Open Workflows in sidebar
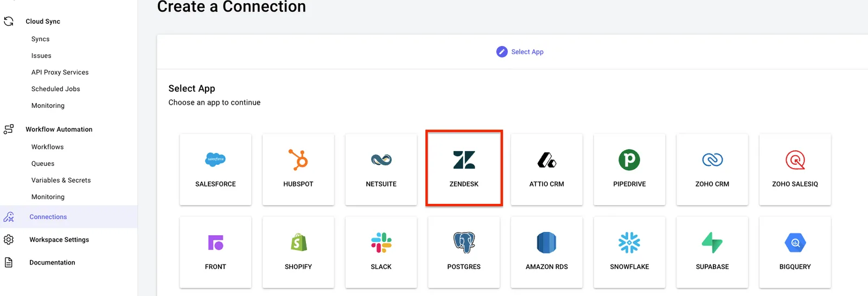 pyautogui.click(x=47, y=147)
